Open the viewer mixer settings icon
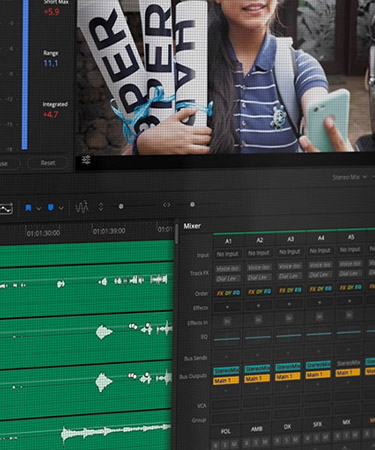This screenshot has width=375, height=450. click(x=86, y=160)
